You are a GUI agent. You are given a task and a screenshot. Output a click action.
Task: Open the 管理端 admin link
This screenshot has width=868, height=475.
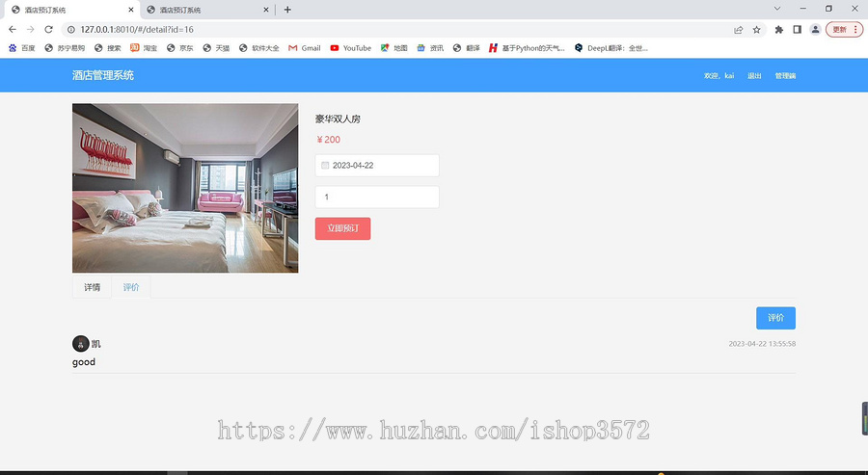(x=785, y=76)
